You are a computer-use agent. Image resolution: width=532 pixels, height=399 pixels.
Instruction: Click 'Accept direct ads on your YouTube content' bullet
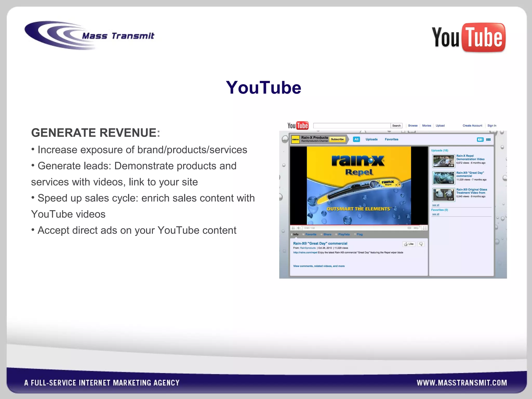click(x=134, y=230)
